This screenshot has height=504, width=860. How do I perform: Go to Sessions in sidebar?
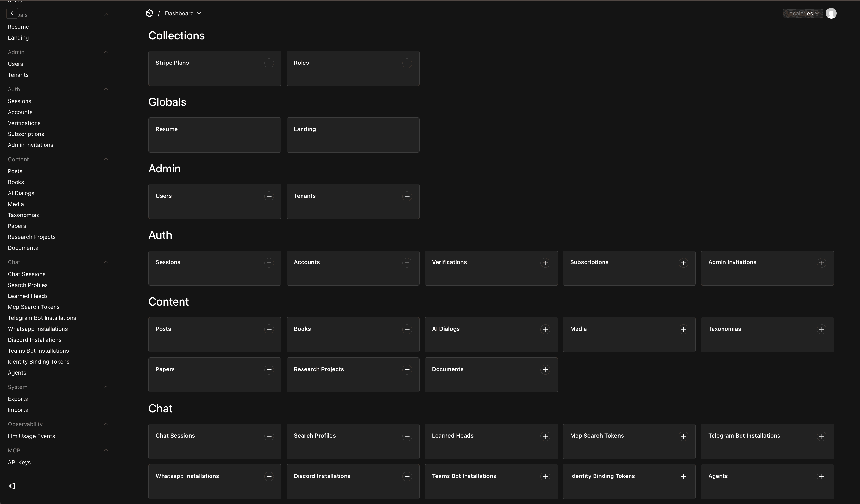pyautogui.click(x=19, y=101)
